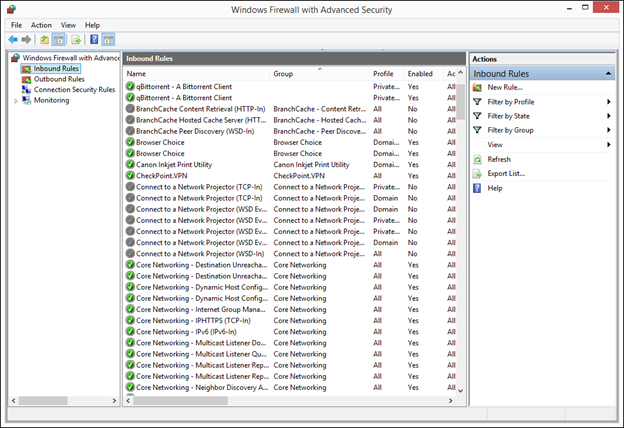
Task: Click Export List icon in Actions pane
Action: point(477,174)
